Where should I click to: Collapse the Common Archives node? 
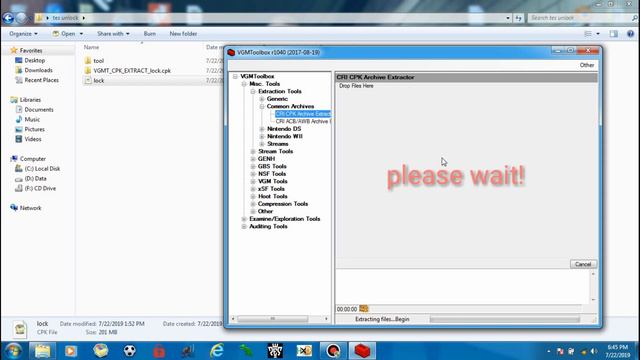(x=262, y=106)
